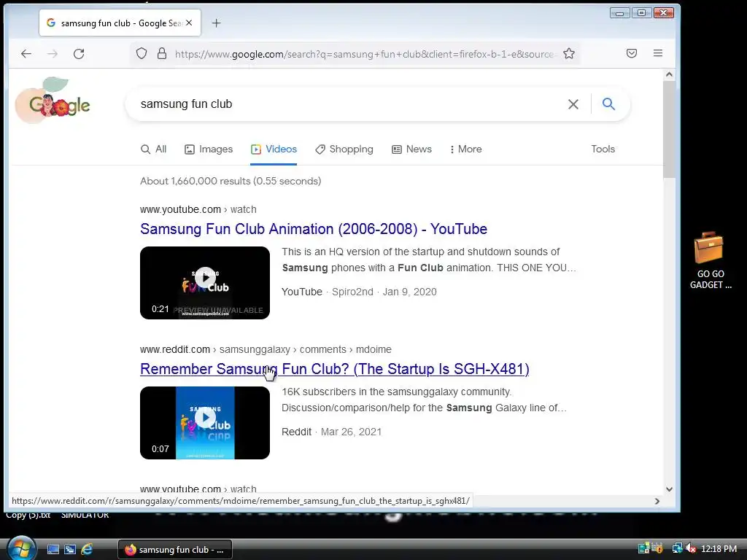Open Samsung Fun Club Animation YouTube link
The height and width of the screenshot is (560, 747).
point(314,229)
